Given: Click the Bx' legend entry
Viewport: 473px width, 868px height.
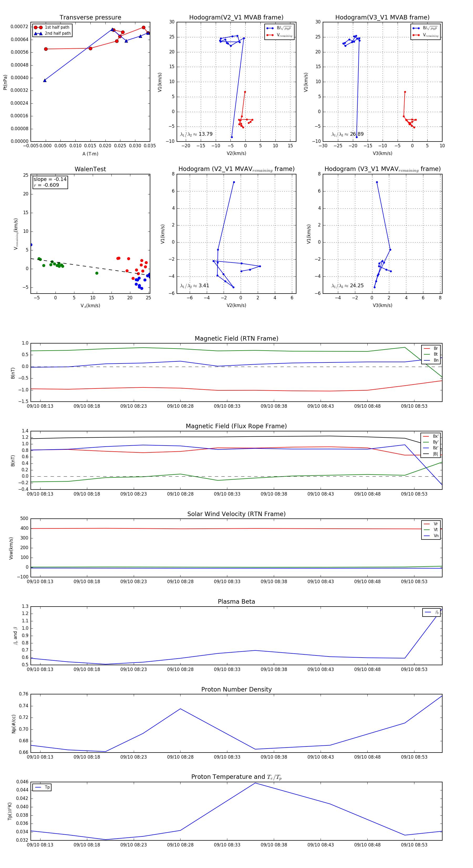Looking at the screenshot, I should point(431,436).
